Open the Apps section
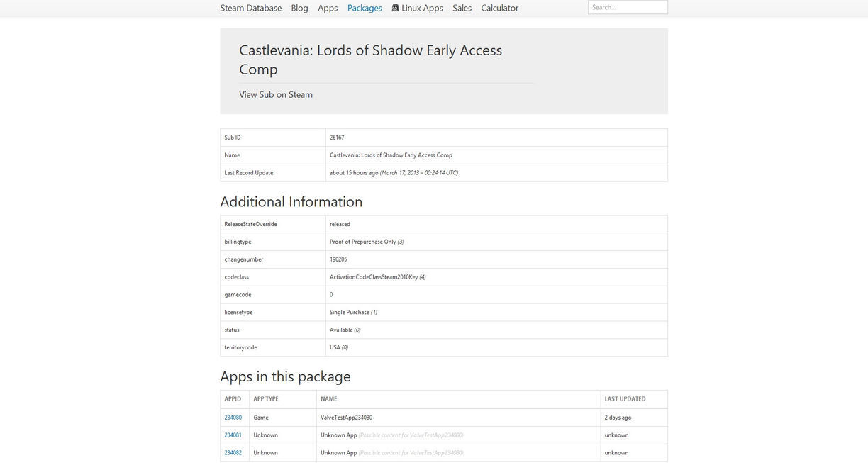 tap(328, 8)
